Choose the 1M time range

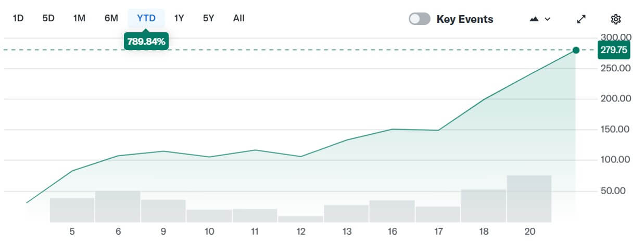[79, 18]
